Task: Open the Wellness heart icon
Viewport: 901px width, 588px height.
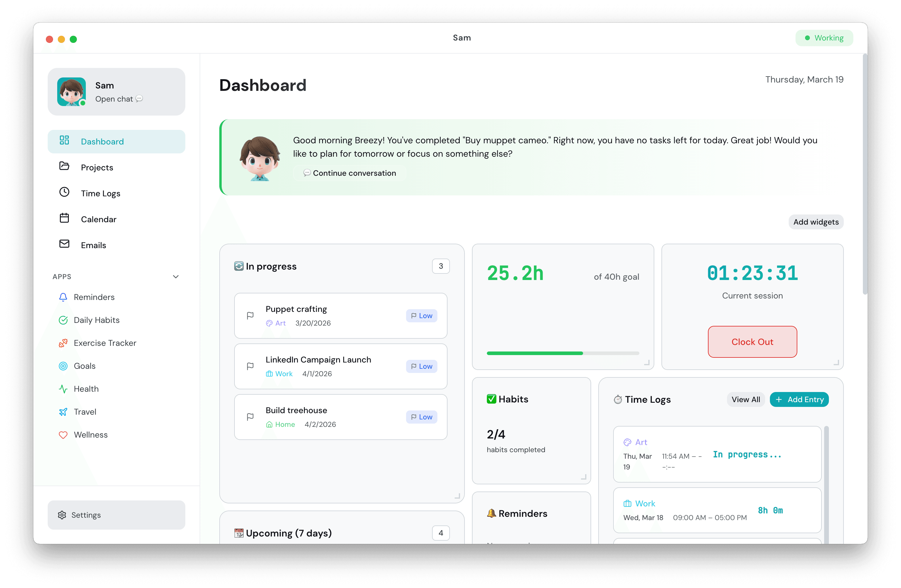Action: pyautogui.click(x=63, y=435)
